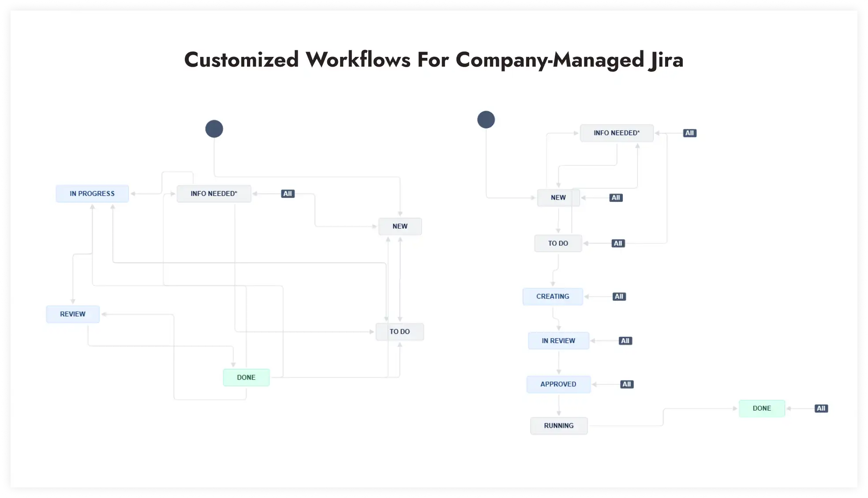The image size is (868, 498).
Task: Select the TO DO status in the right workflow
Action: (558, 244)
